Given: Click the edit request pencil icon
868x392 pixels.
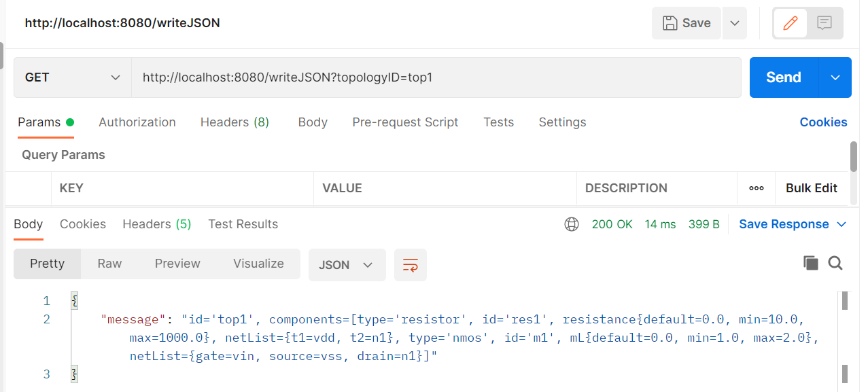Looking at the screenshot, I should (790, 22).
